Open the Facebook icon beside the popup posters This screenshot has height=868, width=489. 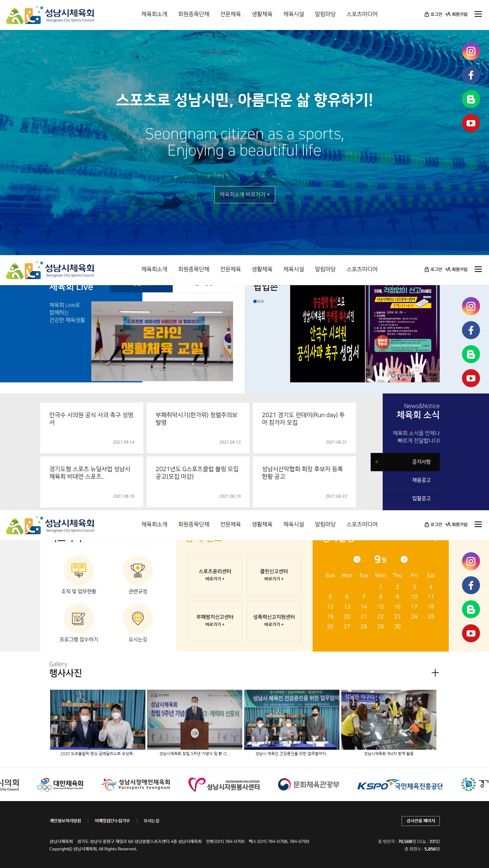coord(471,330)
